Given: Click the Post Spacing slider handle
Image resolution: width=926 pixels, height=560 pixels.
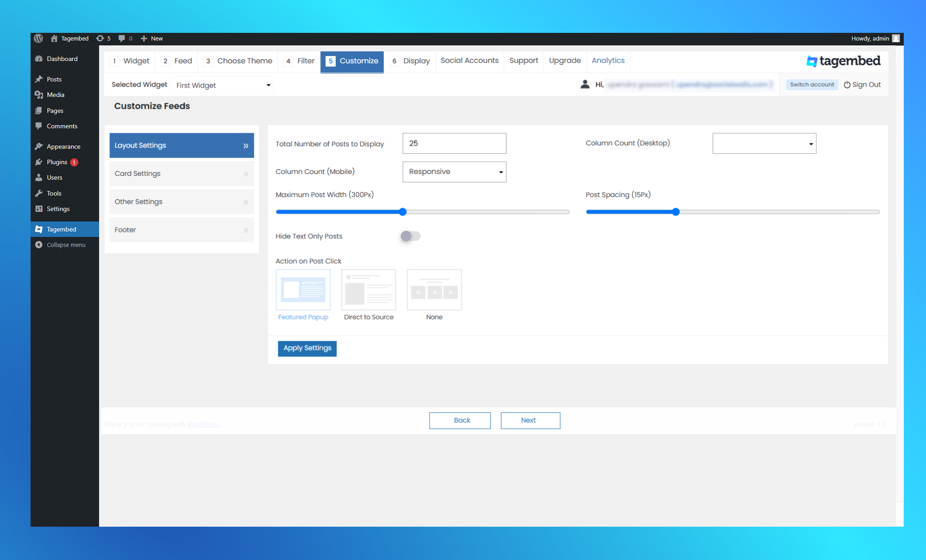Looking at the screenshot, I should pyautogui.click(x=676, y=212).
